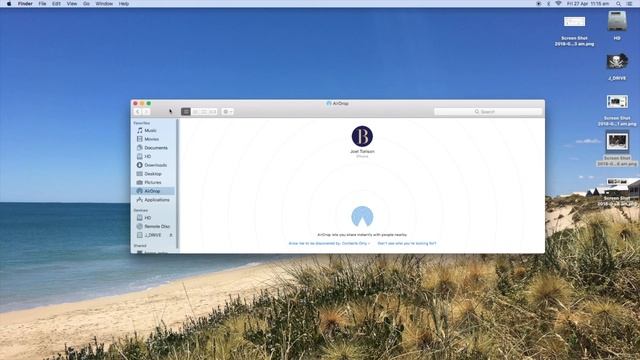Open the Help menu

[x=124, y=4]
